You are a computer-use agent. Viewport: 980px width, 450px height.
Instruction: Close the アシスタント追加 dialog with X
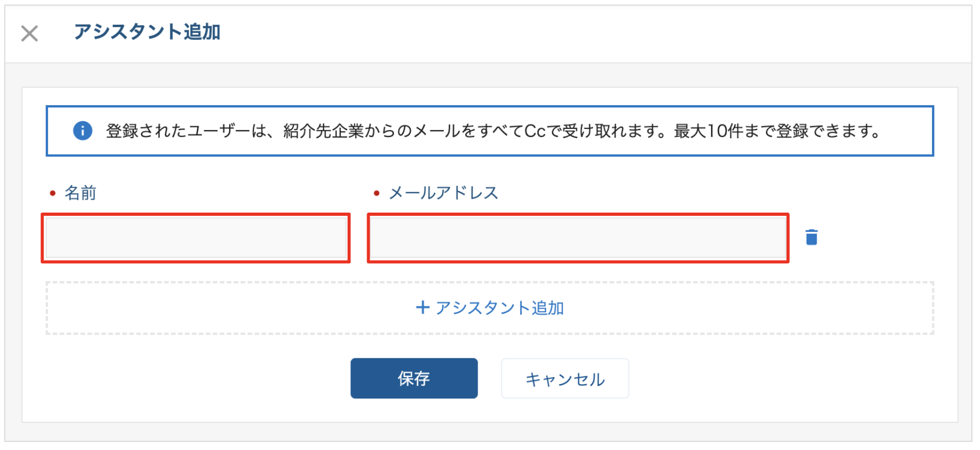pos(30,33)
